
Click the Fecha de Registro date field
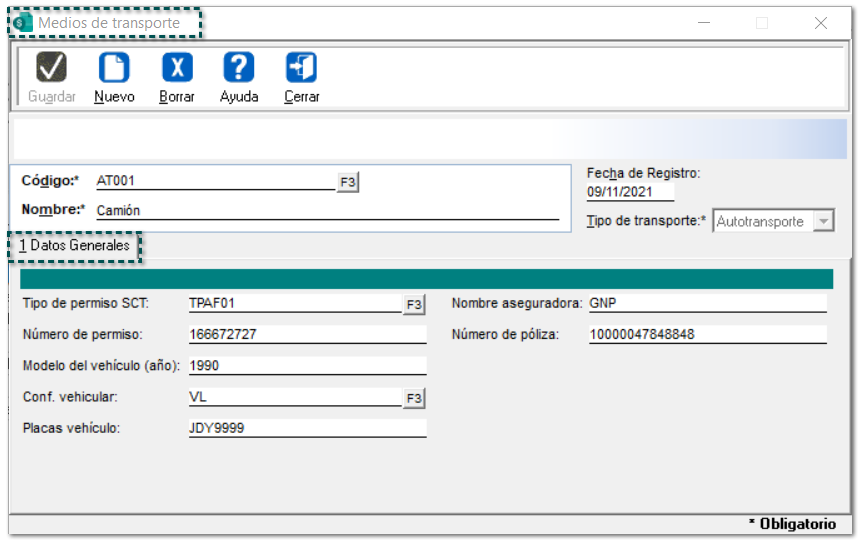pos(630,192)
